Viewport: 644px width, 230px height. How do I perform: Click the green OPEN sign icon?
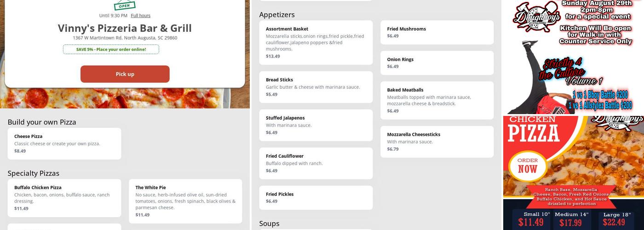coord(125,6)
